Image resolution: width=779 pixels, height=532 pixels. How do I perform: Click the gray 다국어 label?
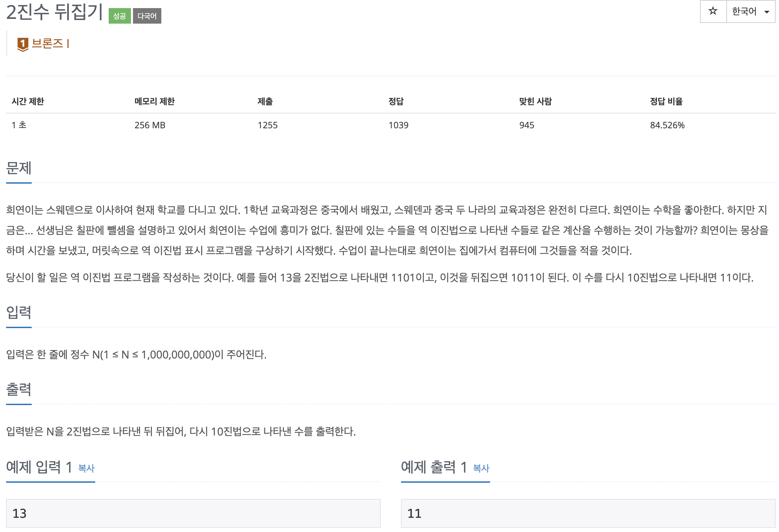(147, 16)
